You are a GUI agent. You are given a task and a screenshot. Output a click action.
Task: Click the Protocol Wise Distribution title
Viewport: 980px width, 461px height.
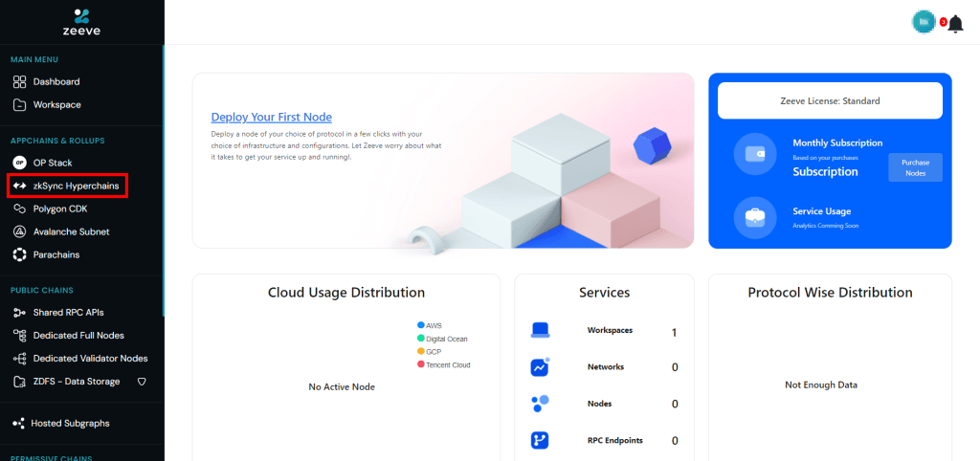click(x=830, y=293)
